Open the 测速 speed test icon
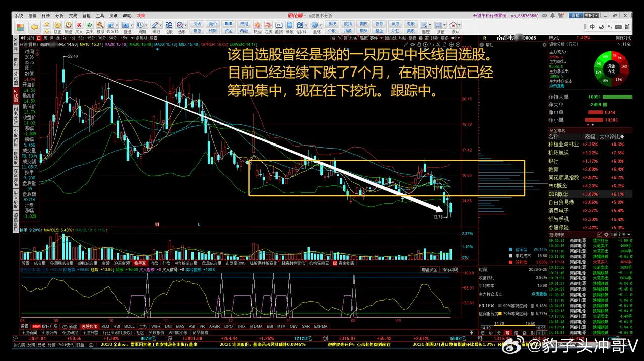 click(x=68, y=28)
